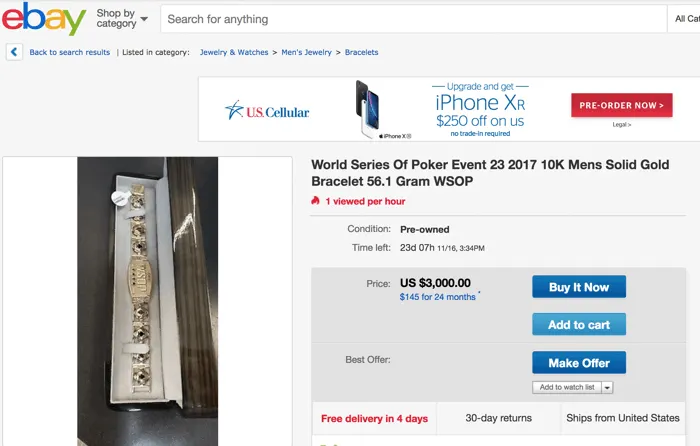Screen dimensions: 700x446
Task: Click the U.S. Cellular logo in ad
Action: pos(267,111)
